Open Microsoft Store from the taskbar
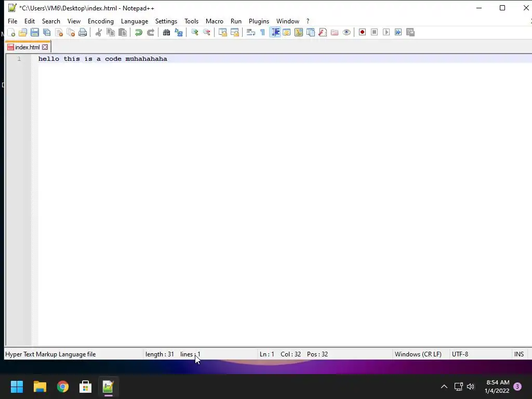This screenshot has width=532, height=399. [86, 387]
